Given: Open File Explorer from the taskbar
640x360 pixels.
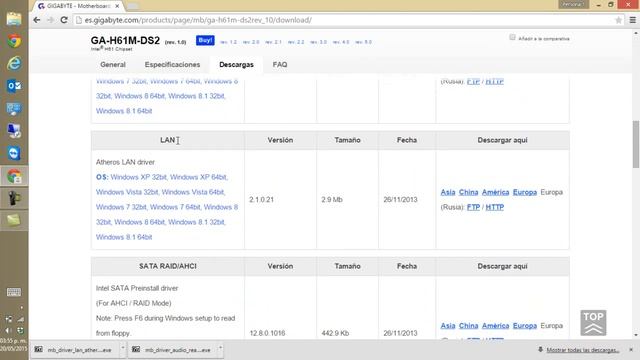Looking at the screenshot, I should pyautogui.click(x=14, y=19).
